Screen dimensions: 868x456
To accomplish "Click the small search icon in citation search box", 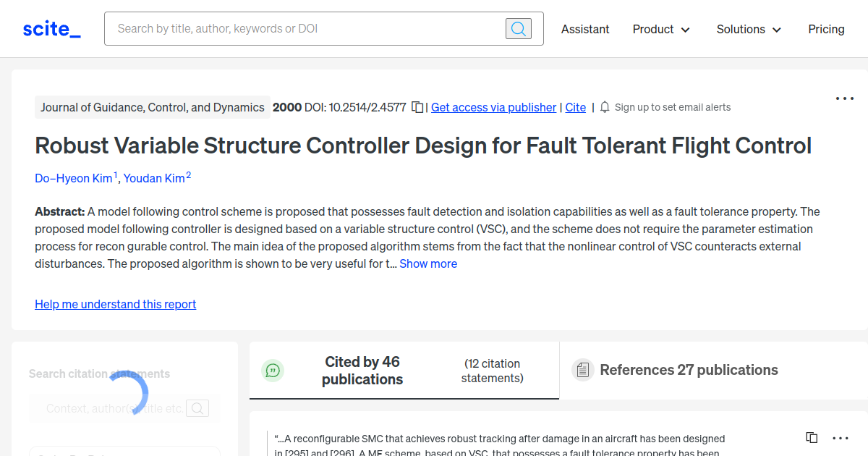I will click(197, 408).
